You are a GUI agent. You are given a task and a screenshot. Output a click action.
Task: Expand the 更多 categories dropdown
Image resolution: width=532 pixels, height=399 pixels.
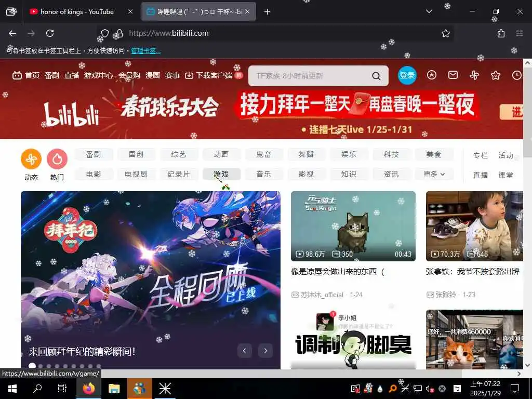[x=434, y=174]
